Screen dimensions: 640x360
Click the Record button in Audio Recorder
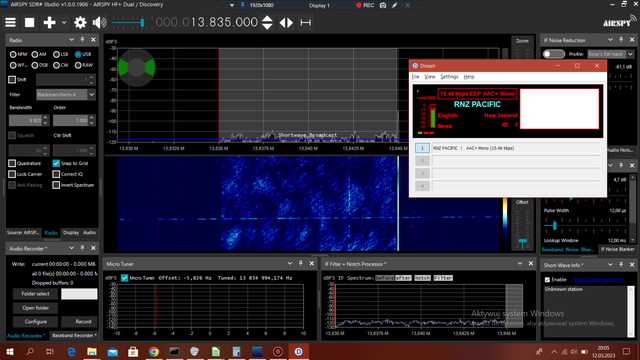[x=79, y=322]
